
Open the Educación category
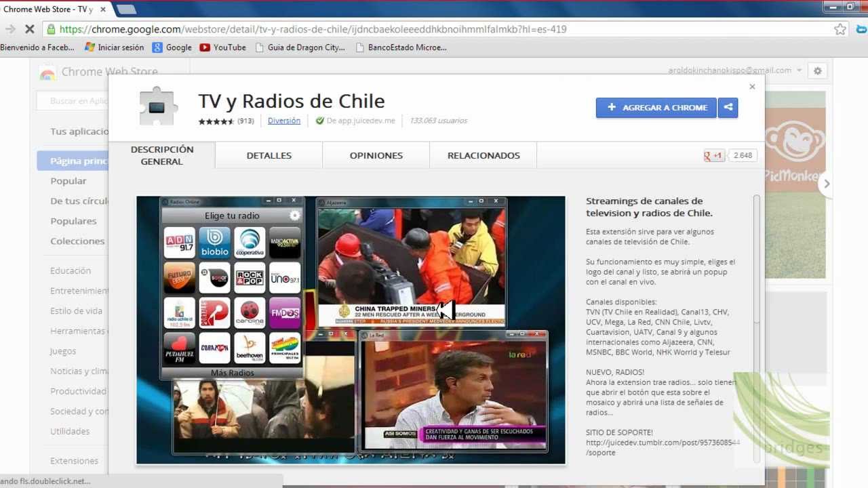coord(71,270)
